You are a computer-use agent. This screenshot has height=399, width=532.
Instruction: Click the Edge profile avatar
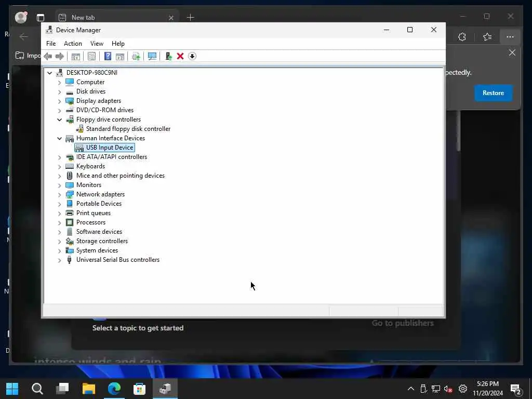[21, 17]
